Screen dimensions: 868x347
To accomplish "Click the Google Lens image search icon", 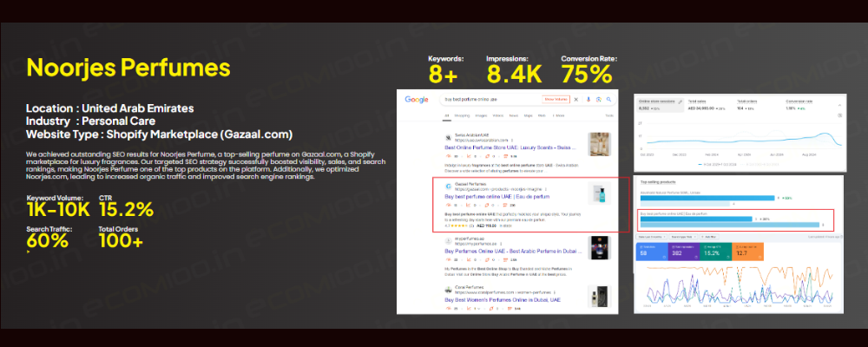I will point(597,100).
